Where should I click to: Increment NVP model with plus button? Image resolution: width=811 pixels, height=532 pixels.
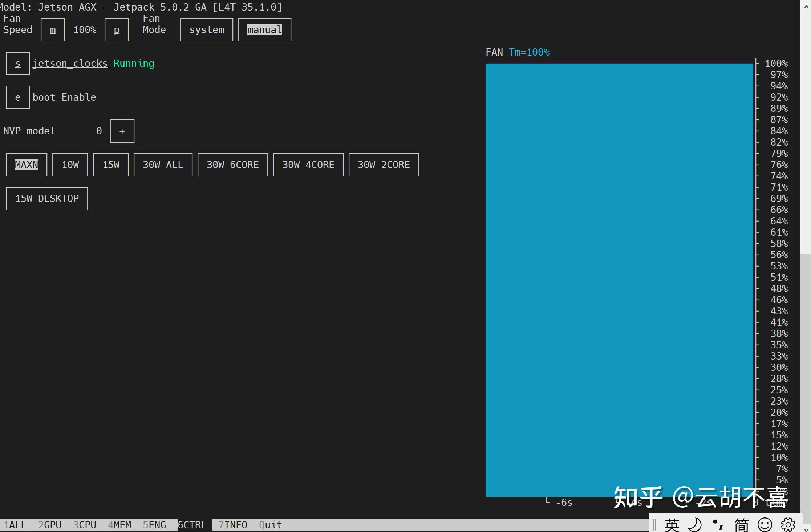point(122,131)
